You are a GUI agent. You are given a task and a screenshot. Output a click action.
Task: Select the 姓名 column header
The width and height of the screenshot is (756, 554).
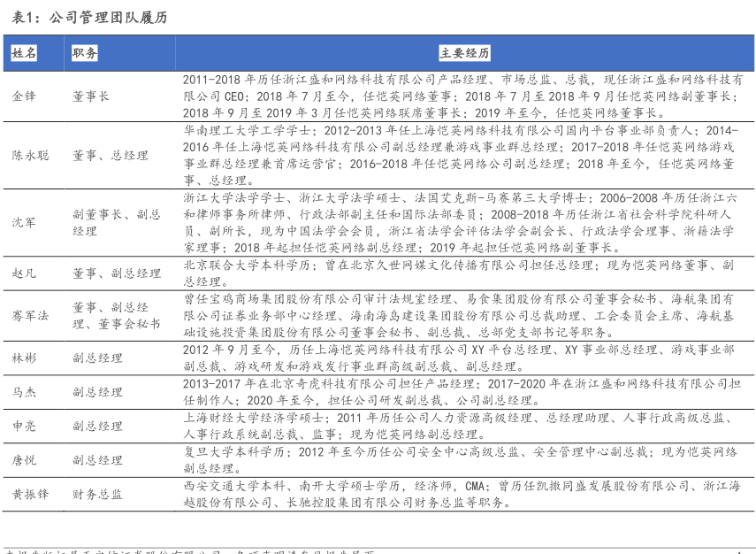[x=24, y=54]
